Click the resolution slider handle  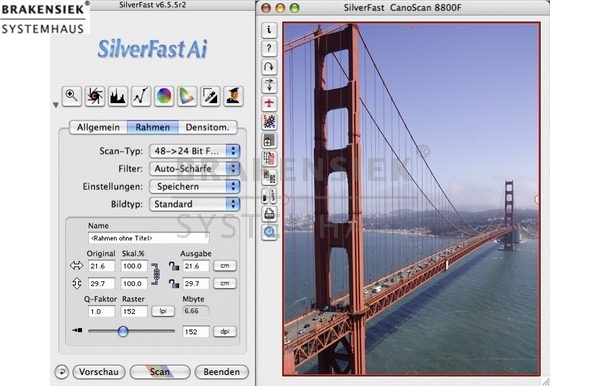(123, 331)
